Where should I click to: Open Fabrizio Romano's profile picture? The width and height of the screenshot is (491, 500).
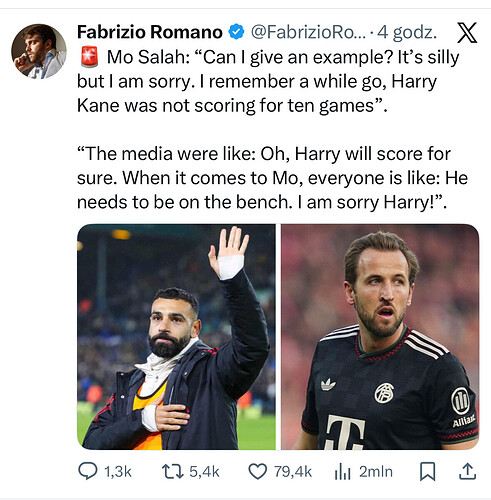39,51
